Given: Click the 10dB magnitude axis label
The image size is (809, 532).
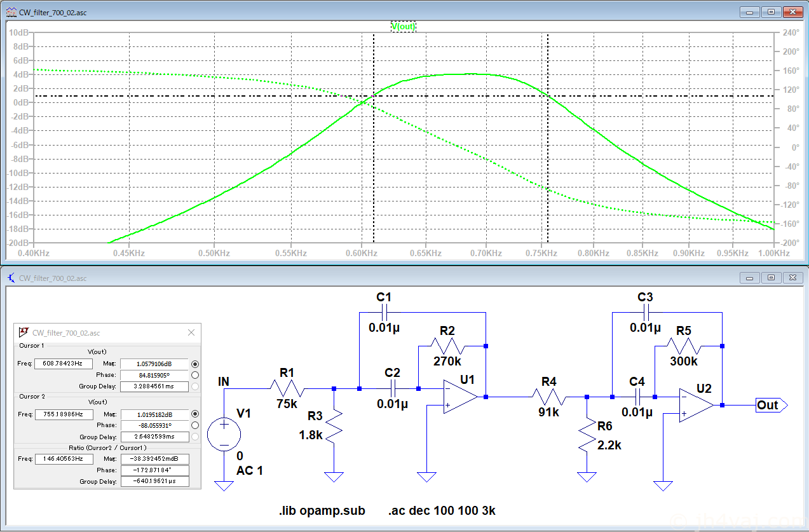Looking at the screenshot, I should pyautogui.click(x=18, y=32).
